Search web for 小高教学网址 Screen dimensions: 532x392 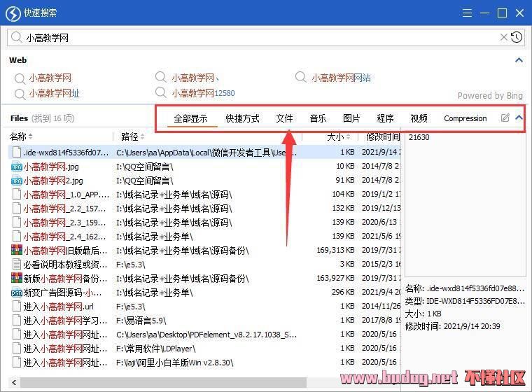(x=55, y=93)
